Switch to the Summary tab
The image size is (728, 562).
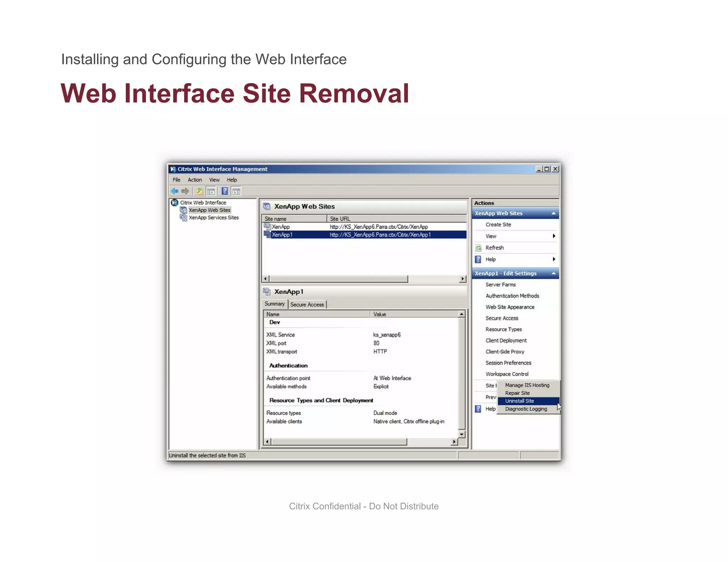pos(274,304)
